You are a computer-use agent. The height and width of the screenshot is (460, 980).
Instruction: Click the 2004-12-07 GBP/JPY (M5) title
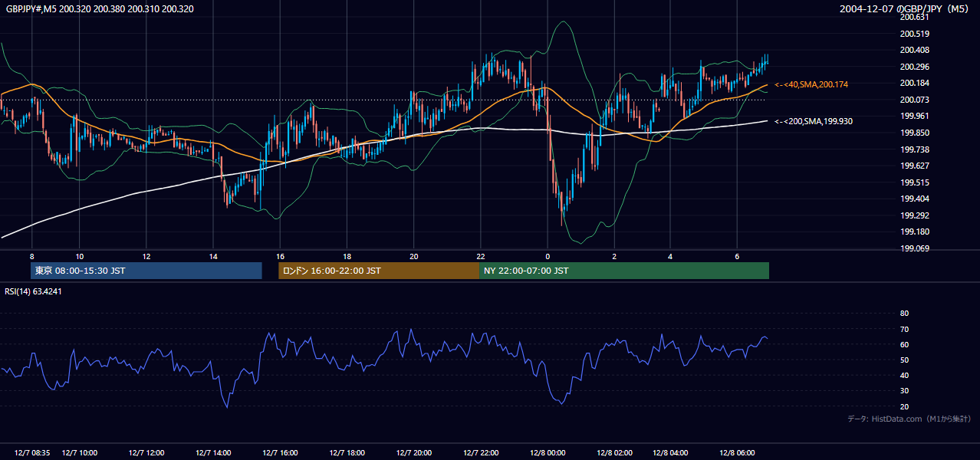906,9
